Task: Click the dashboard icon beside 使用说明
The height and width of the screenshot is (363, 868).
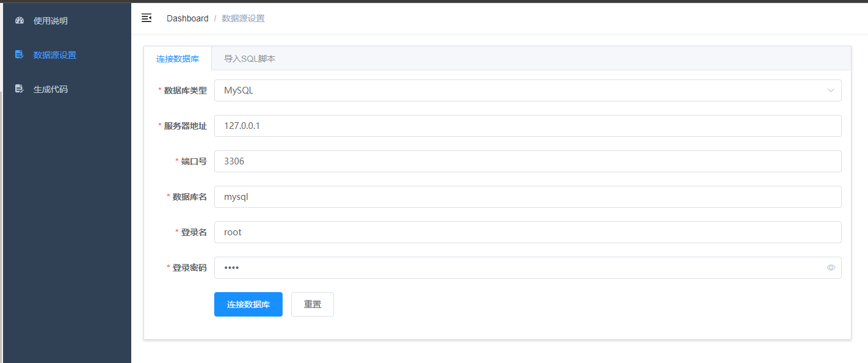Action: tap(19, 21)
